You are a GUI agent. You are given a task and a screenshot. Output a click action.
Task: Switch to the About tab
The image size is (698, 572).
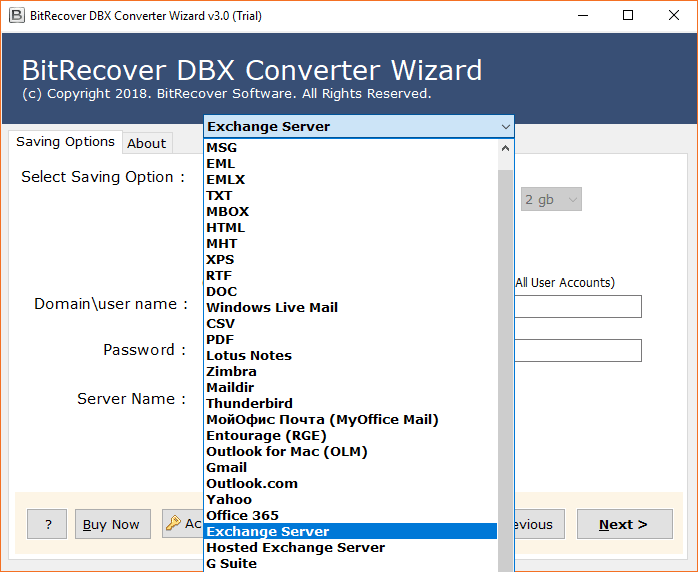[x=146, y=143]
